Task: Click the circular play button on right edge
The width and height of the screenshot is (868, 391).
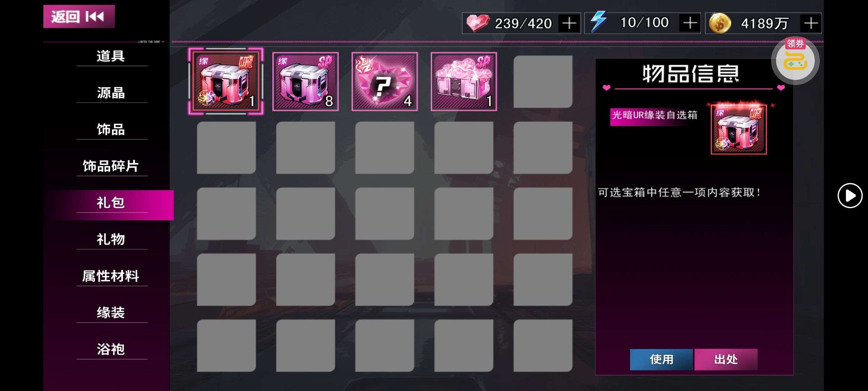Action: coord(850,195)
